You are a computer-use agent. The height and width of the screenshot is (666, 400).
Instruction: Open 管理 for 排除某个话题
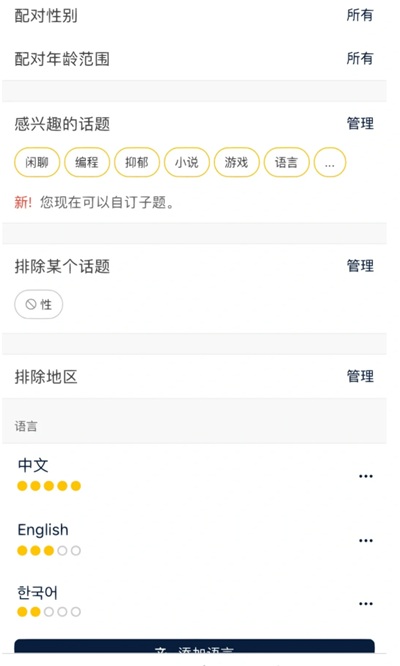point(360,266)
